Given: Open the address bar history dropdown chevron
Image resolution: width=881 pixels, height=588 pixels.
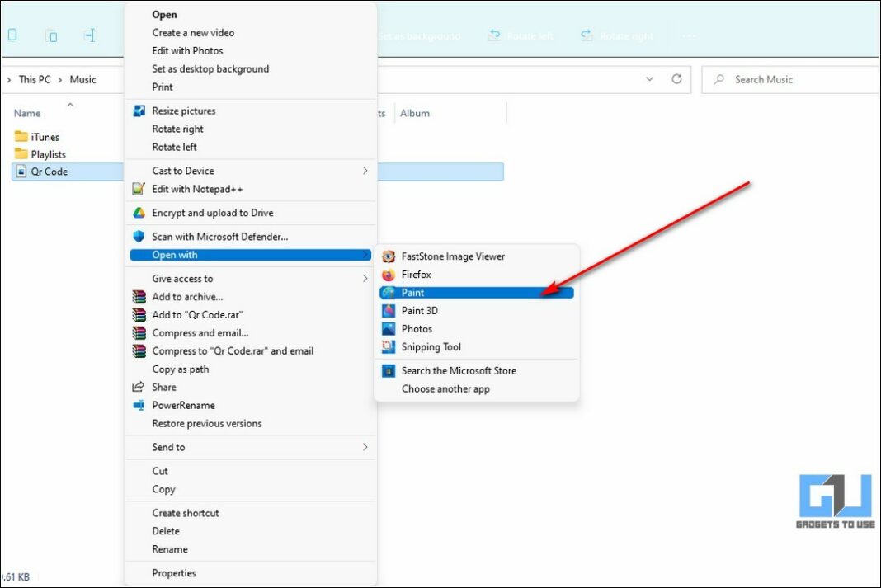Looking at the screenshot, I should tap(649, 79).
